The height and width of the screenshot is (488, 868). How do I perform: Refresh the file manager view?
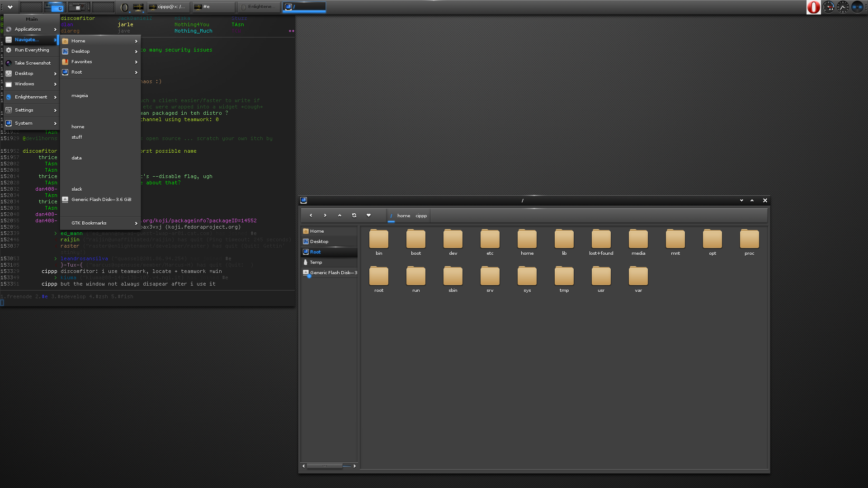coord(354,216)
